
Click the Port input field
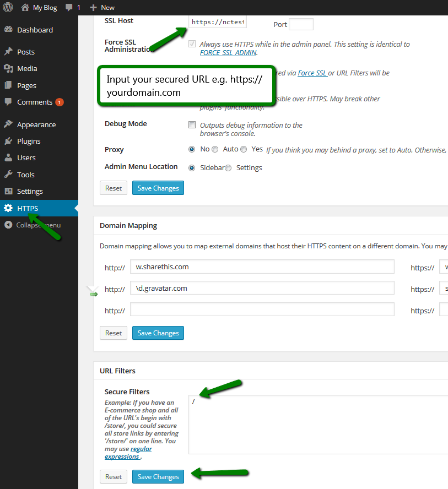click(x=301, y=24)
